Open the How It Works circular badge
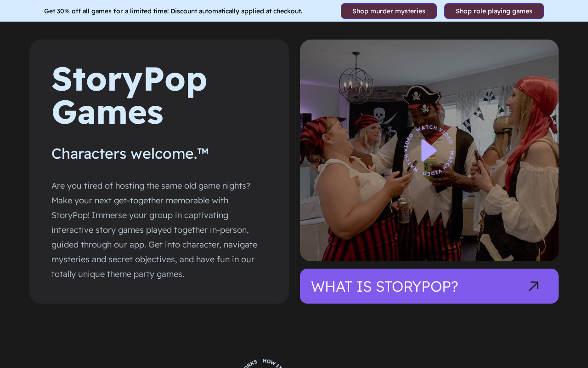 tap(263, 363)
